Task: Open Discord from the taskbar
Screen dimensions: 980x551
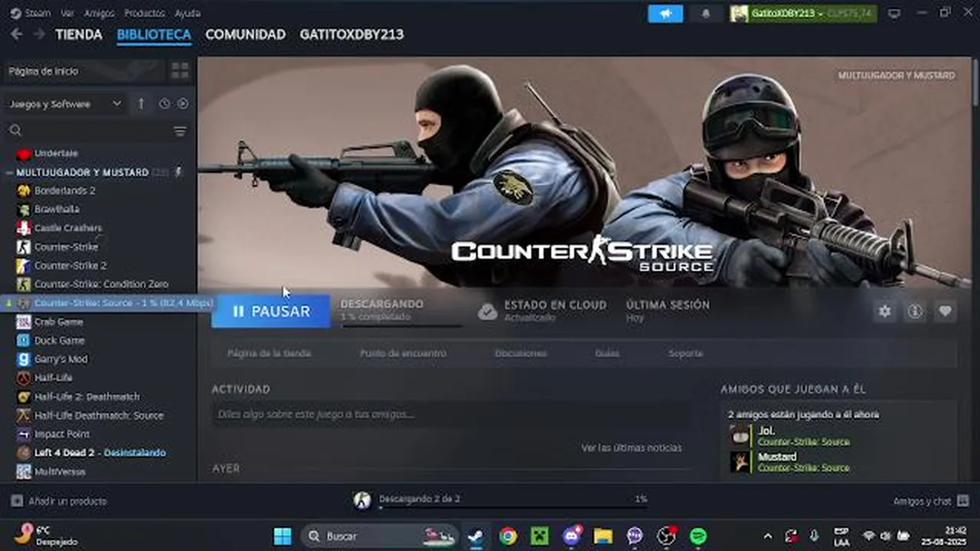Action: pos(572,536)
